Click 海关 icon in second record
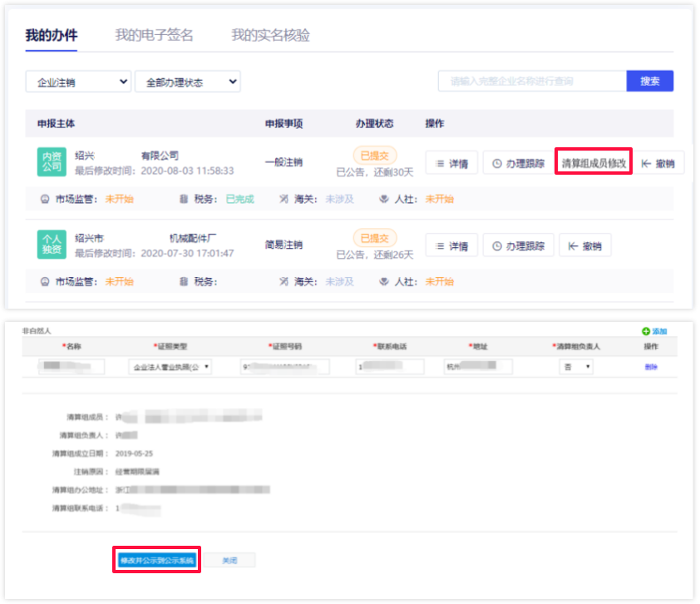Viewport: 700px width, 604px height. click(x=284, y=281)
